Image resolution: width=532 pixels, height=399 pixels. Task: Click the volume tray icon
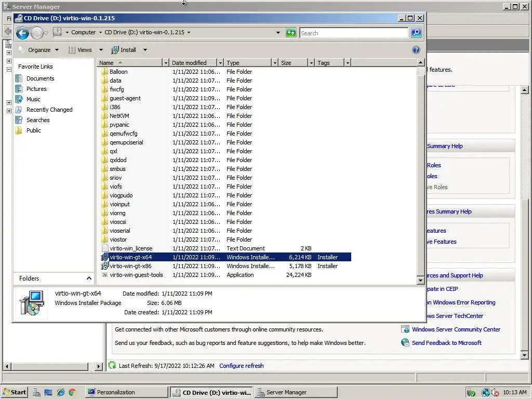pos(495,393)
